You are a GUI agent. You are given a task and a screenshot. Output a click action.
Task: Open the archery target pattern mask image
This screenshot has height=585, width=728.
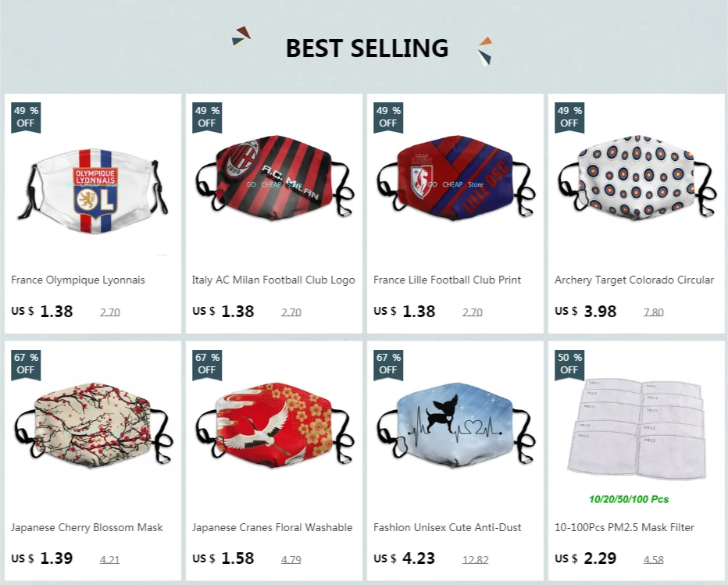[636, 178]
